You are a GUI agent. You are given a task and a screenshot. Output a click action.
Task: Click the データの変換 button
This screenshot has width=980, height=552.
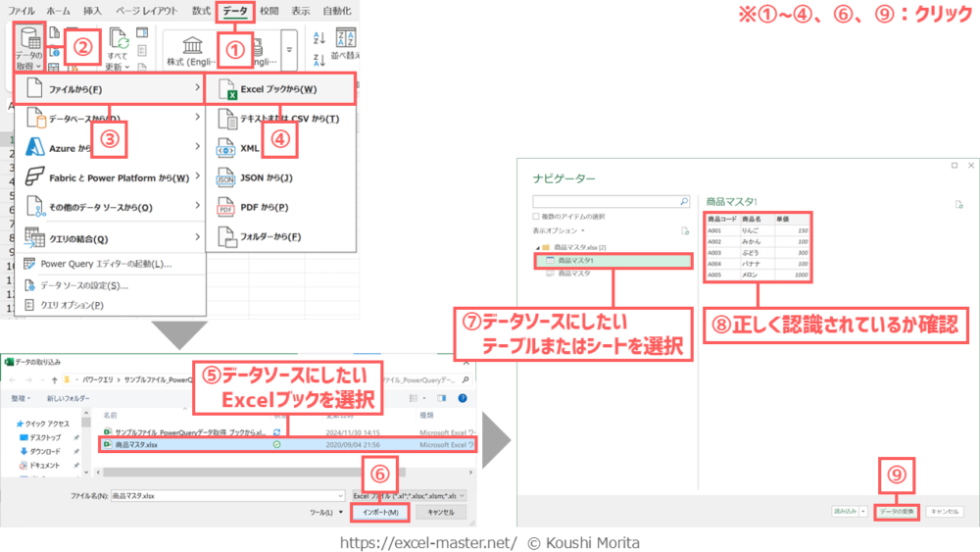click(x=896, y=511)
